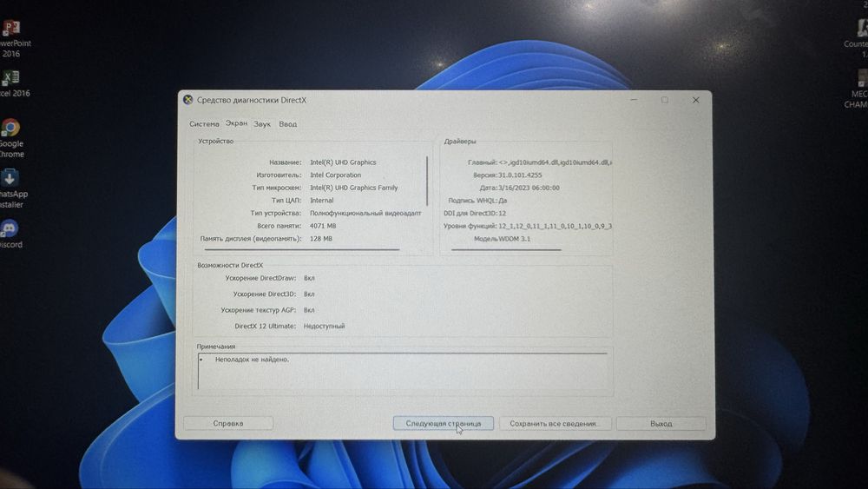Select the Экран tab
This screenshot has width=868, height=489.
[236, 123]
